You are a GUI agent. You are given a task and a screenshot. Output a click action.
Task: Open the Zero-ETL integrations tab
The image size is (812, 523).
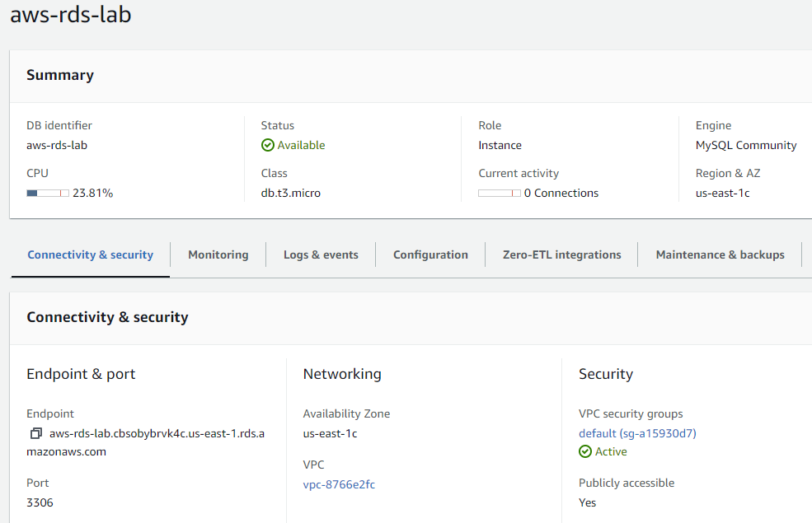click(x=562, y=254)
